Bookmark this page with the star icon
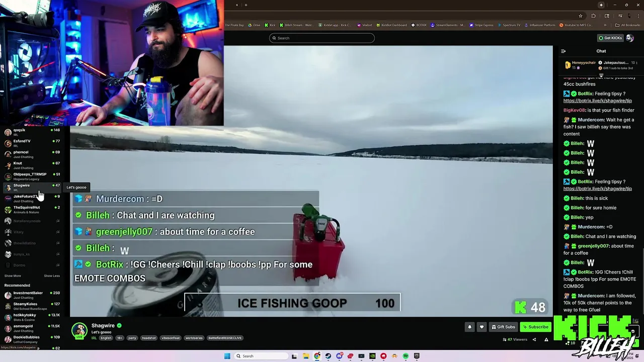The height and width of the screenshot is (362, 644). pos(581,16)
